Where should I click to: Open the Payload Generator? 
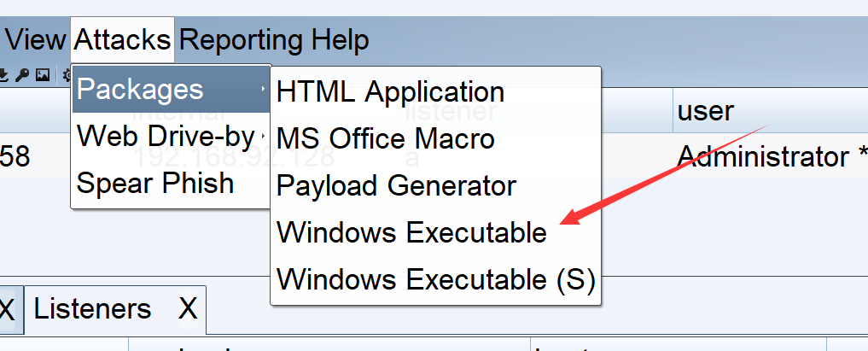coord(397,185)
